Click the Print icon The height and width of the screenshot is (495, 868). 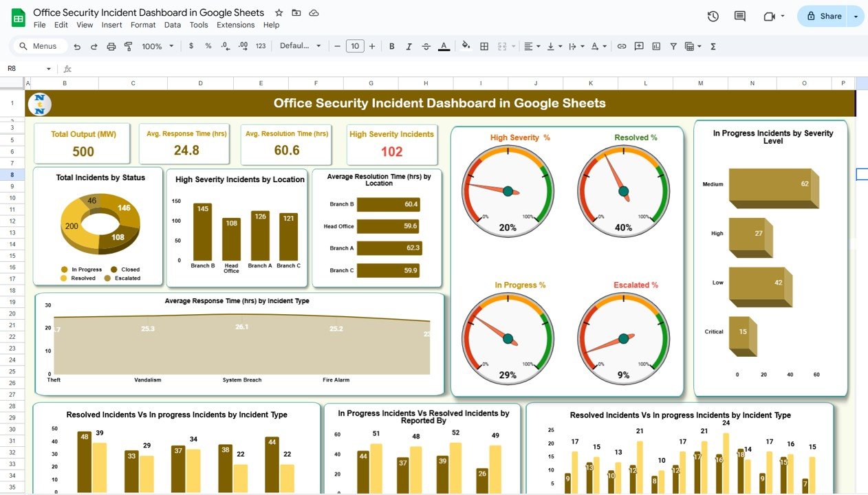(x=111, y=47)
